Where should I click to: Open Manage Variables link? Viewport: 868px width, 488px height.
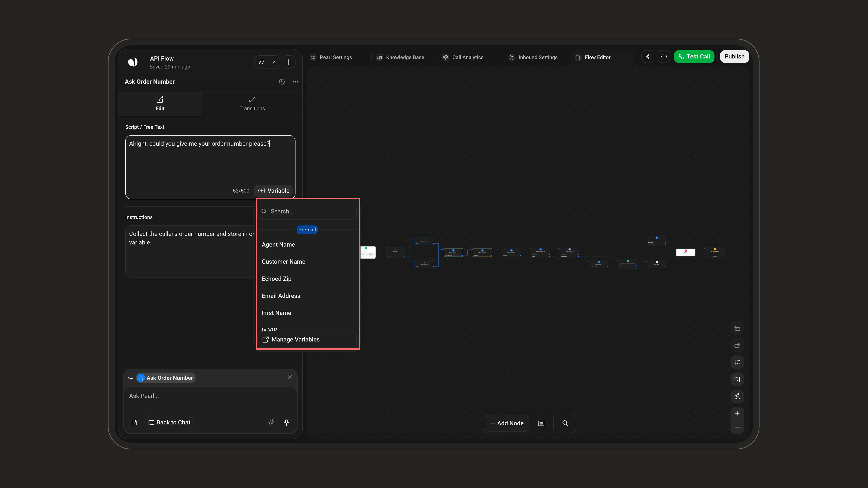click(307, 339)
